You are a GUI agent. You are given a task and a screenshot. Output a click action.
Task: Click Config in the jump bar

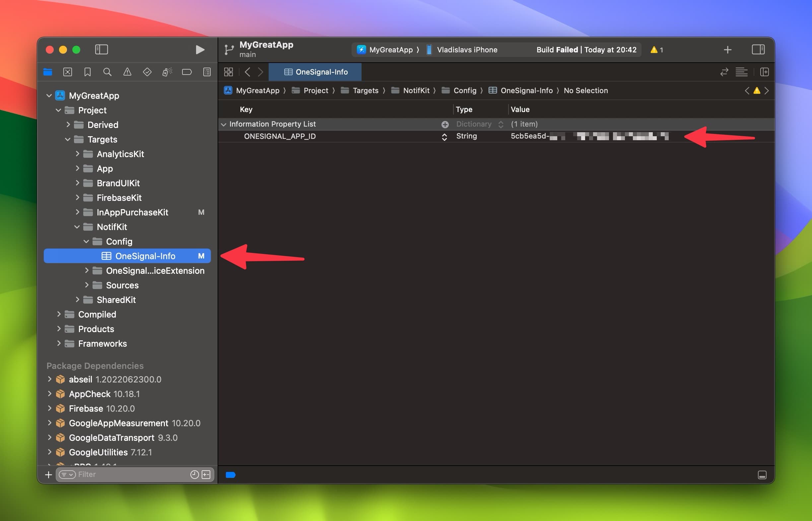click(459, 90)
